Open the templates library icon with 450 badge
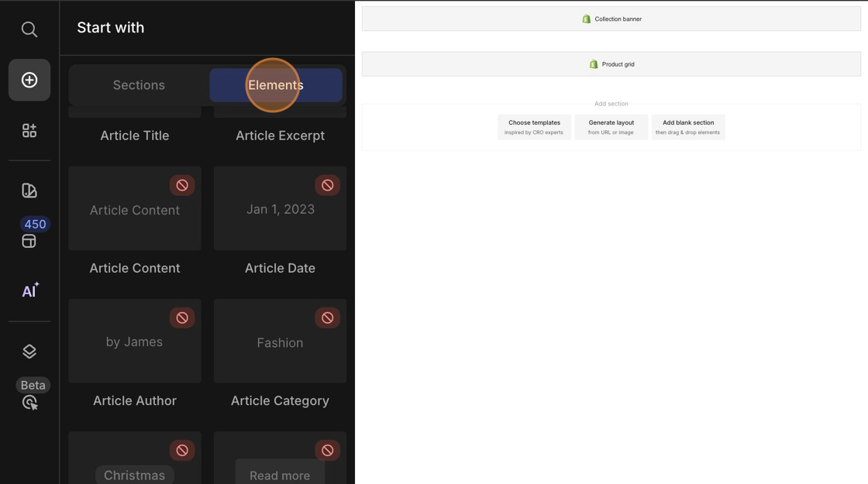 29,241
